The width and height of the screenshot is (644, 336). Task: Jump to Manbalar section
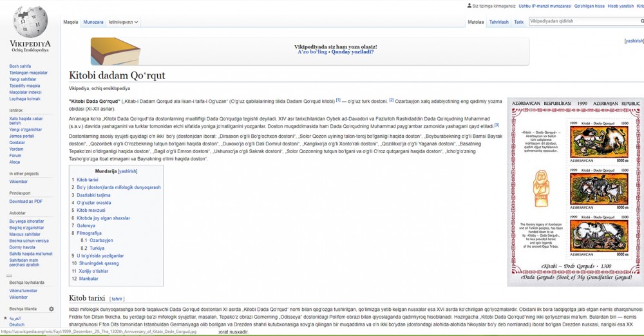(x=89, y=279)
